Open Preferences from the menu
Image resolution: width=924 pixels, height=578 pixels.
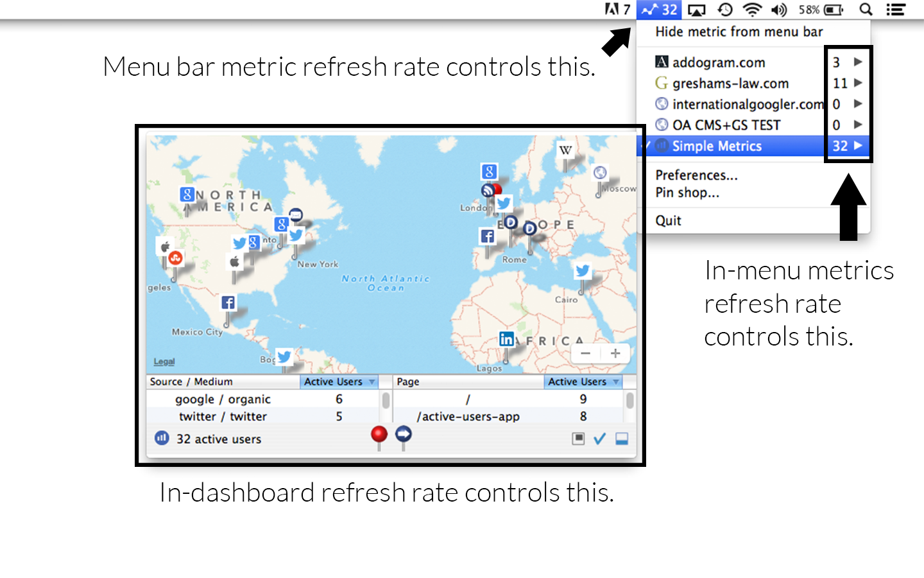click(x=696, y=175)
